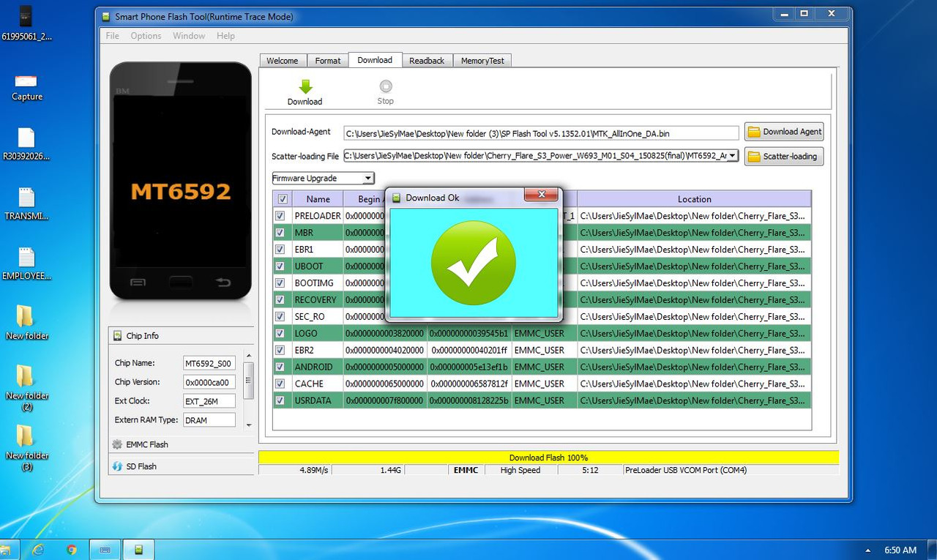The height and width of the screenshot is (560, 937).
Task: Click the Extern RAM Type DRAM field
Action: coord(209,420)
